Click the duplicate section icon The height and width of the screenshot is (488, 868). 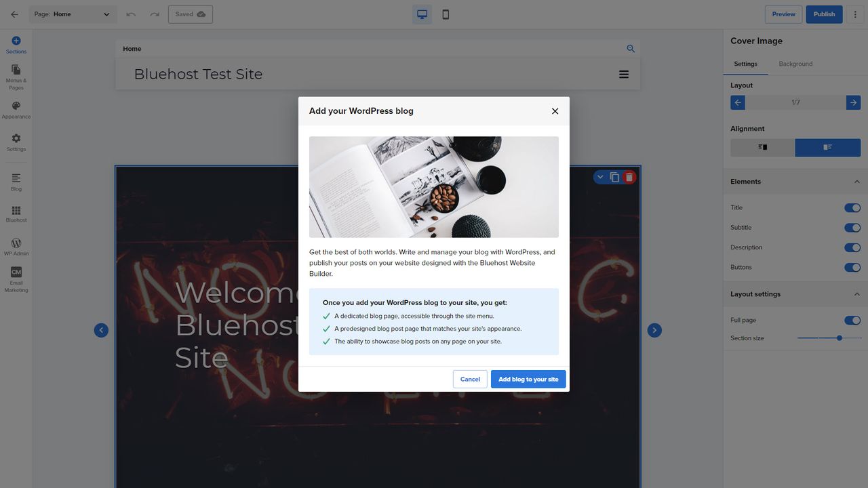tap(614, 177)
